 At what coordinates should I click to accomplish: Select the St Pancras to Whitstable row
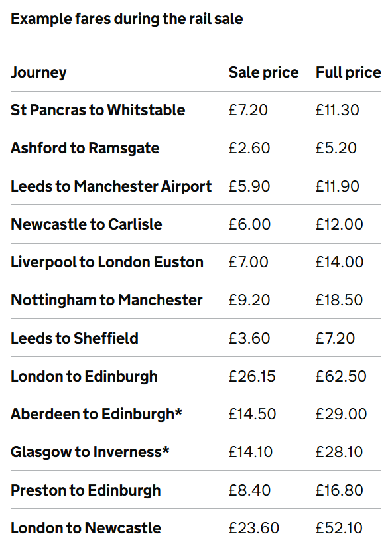pyautogui.click(x=196, y=110)
